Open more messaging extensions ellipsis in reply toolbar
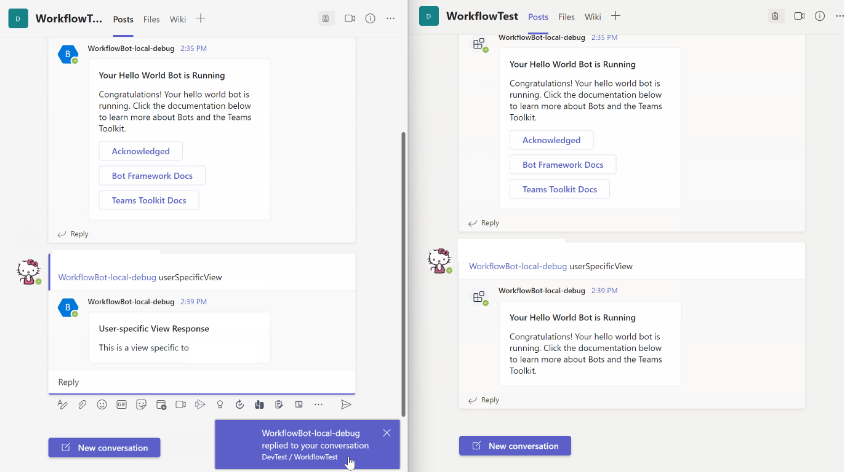The image size is (844, 472). pos(319,405)
